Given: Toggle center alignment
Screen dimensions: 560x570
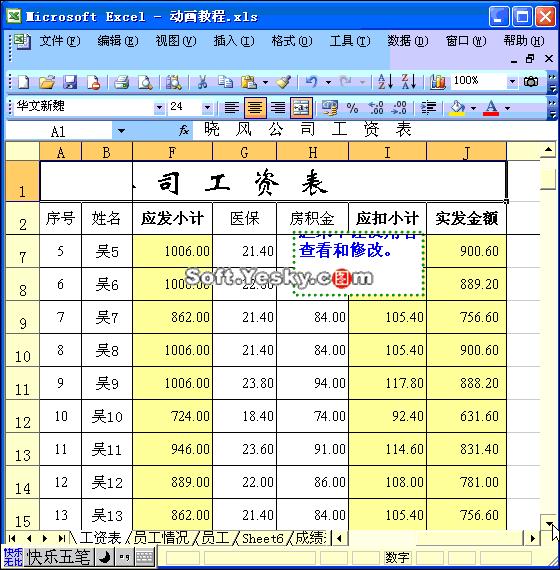Looking at the screenshot, I should [x=255, y=108].
